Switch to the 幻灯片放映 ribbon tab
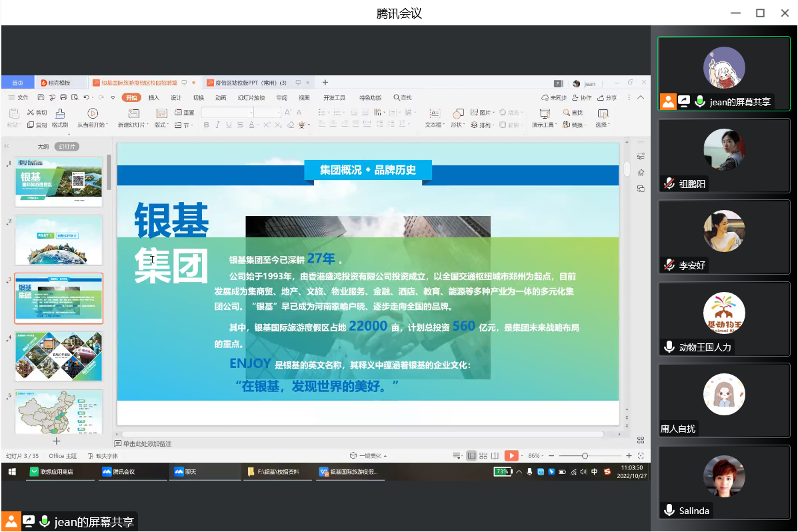The image size is (798, 532). point(251,97)
